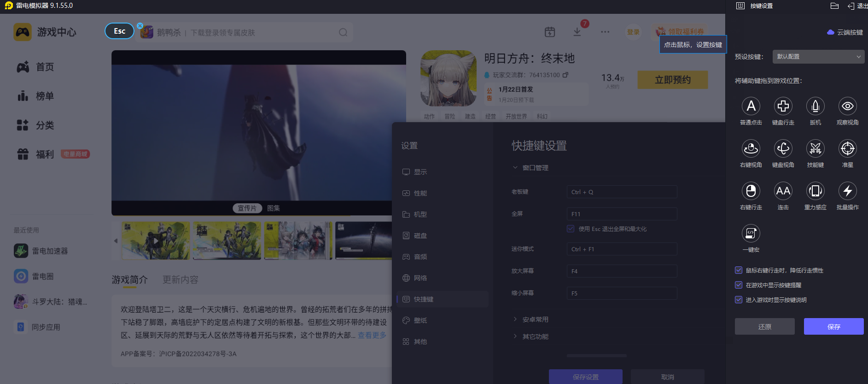Open the 快捷键 settings tab
868x384 pixels.
pos(443,299)
